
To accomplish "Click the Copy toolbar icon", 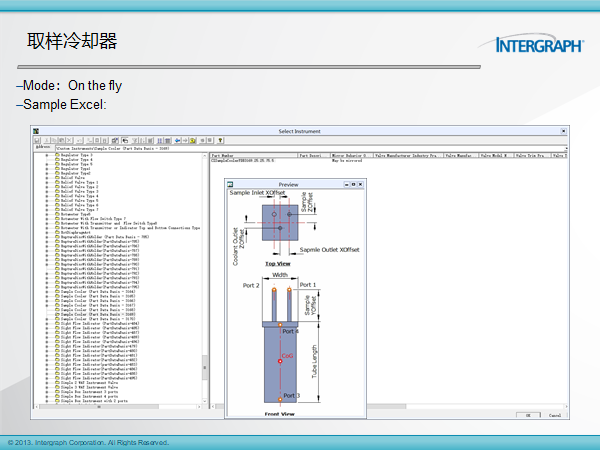I will 54,140.
